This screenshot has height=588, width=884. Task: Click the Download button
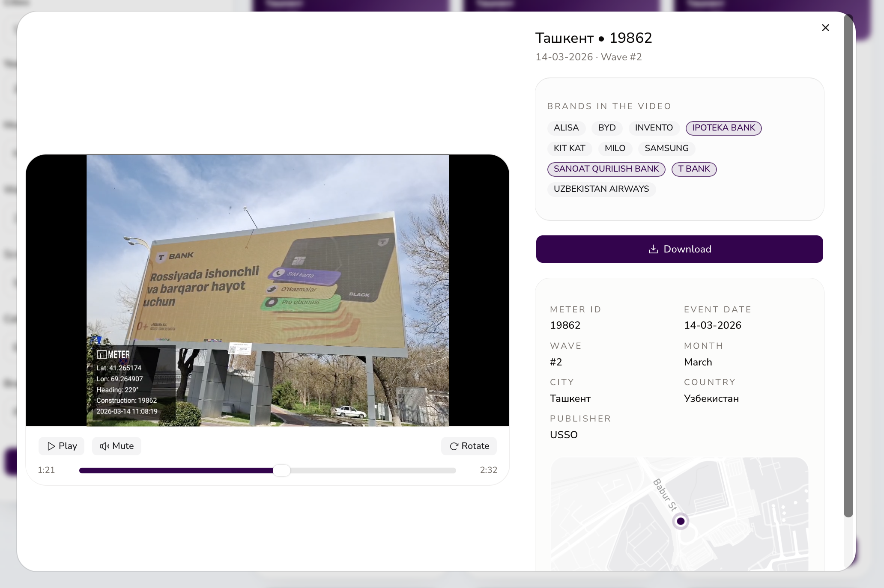[x=679, y=249]
